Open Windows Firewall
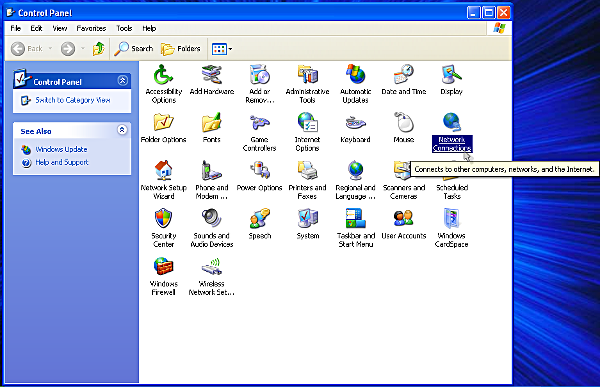600x387 pixels. (163, 276)
